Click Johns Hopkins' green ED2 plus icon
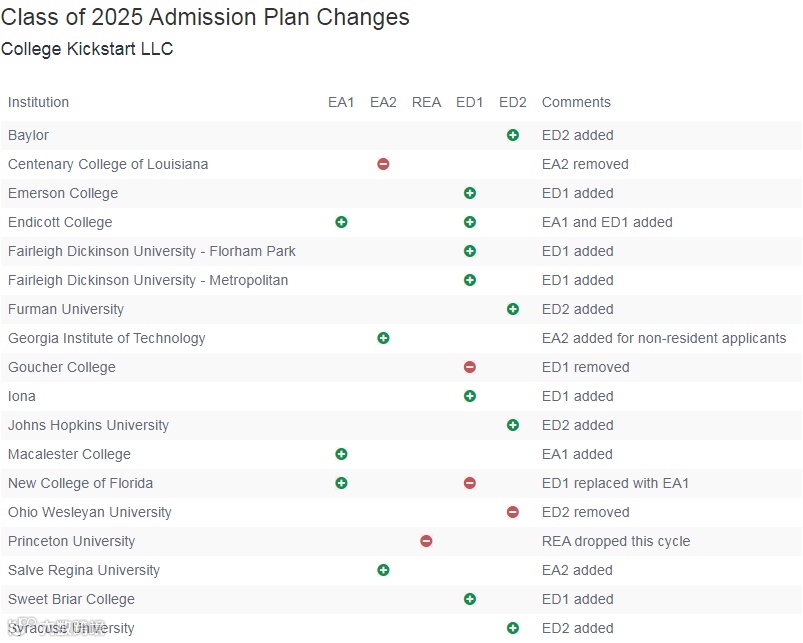This screenshot has width=803, height=643. 513,425
